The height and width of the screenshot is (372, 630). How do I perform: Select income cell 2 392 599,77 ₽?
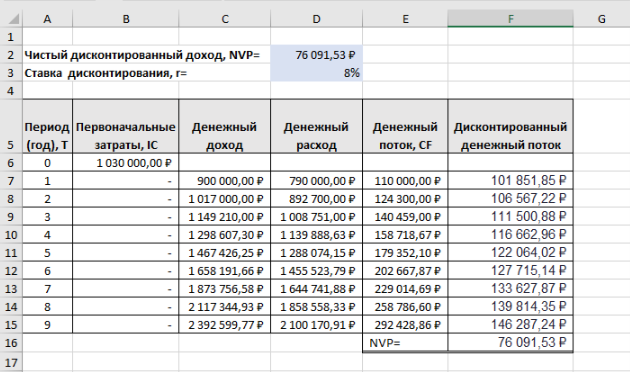click(225, 325)
